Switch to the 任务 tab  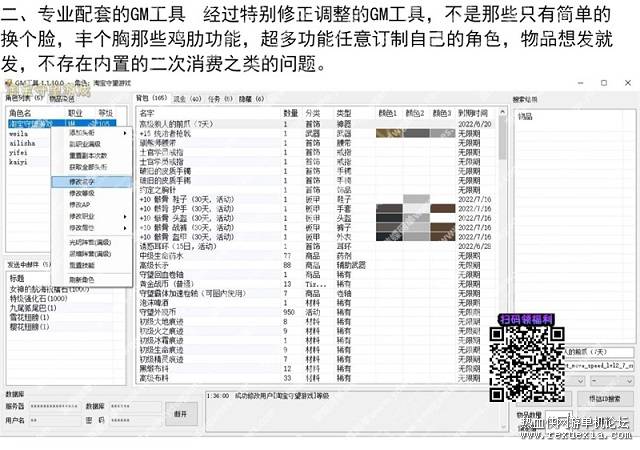(220, 98)
